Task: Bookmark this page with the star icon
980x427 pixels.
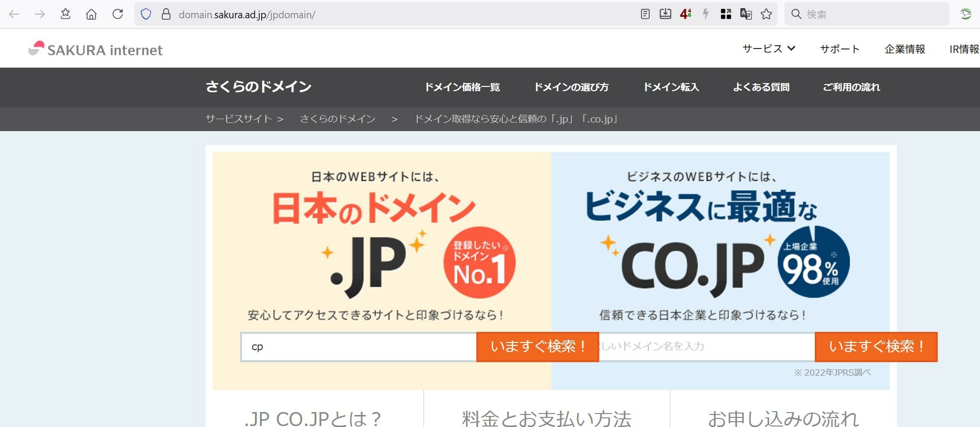Action: point(766,14)
